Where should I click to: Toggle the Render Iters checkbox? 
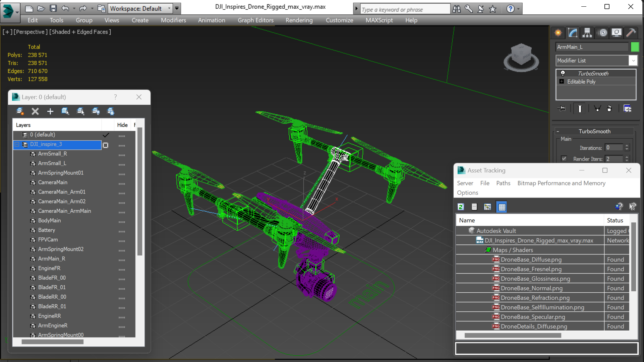(564, 159)
